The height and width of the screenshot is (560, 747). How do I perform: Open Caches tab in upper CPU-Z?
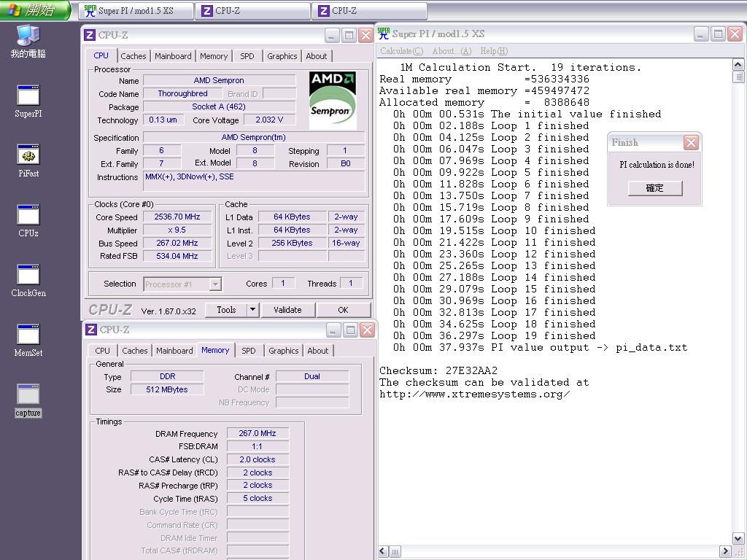[x=133, y=56]
